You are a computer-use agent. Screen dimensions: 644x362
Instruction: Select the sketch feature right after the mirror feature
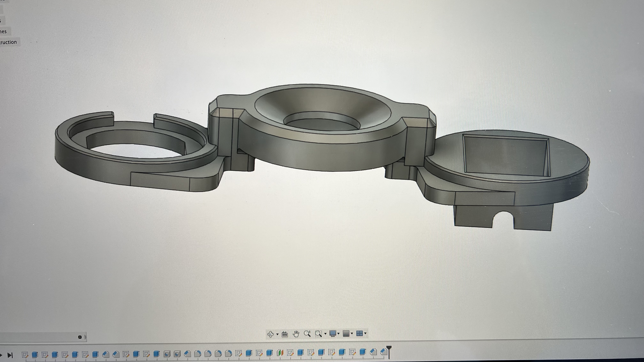click(290, 353)
